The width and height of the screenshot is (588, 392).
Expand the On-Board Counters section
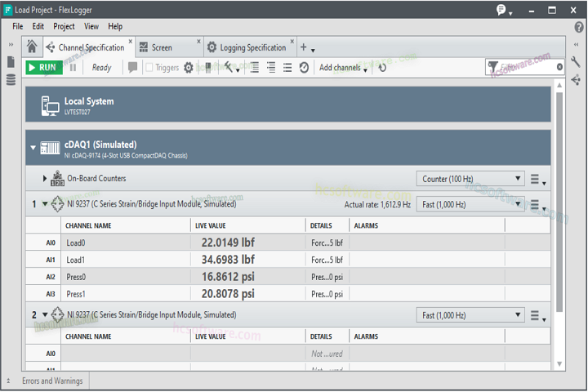click(45, 178)
